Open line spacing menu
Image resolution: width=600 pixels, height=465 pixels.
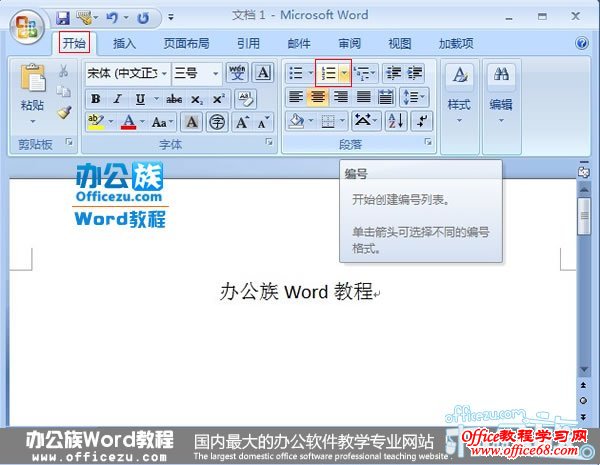coord(414,97)
